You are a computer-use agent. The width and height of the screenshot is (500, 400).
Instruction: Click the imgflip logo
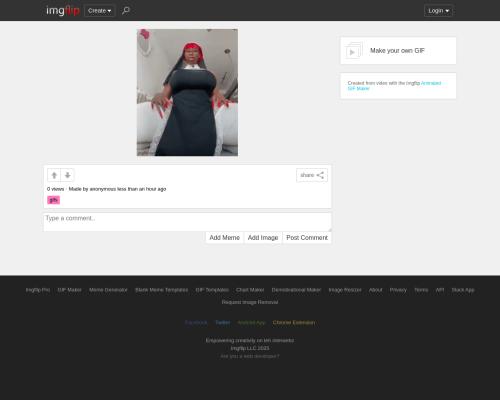[63, 11]
